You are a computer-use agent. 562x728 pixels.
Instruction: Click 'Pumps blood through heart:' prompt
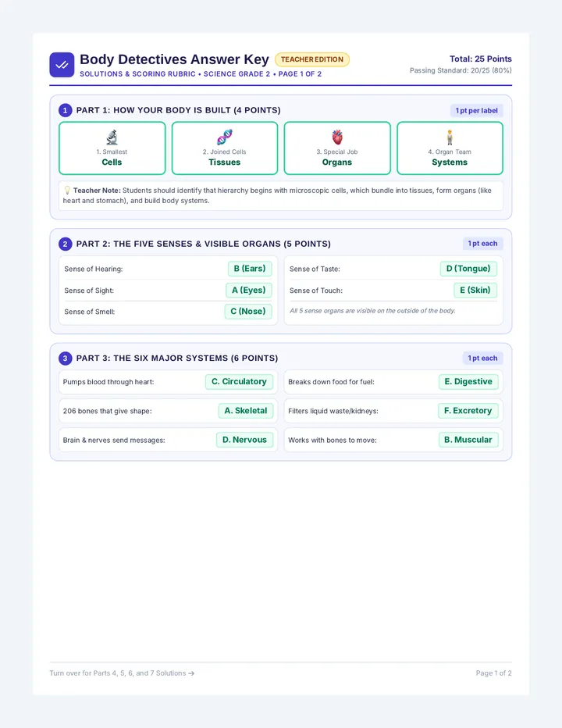point(108,382)
